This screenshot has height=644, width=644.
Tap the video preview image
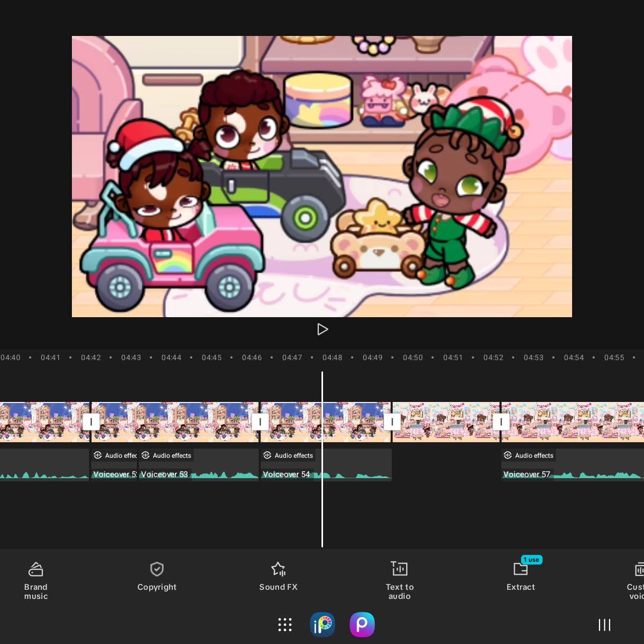point(322,177)
